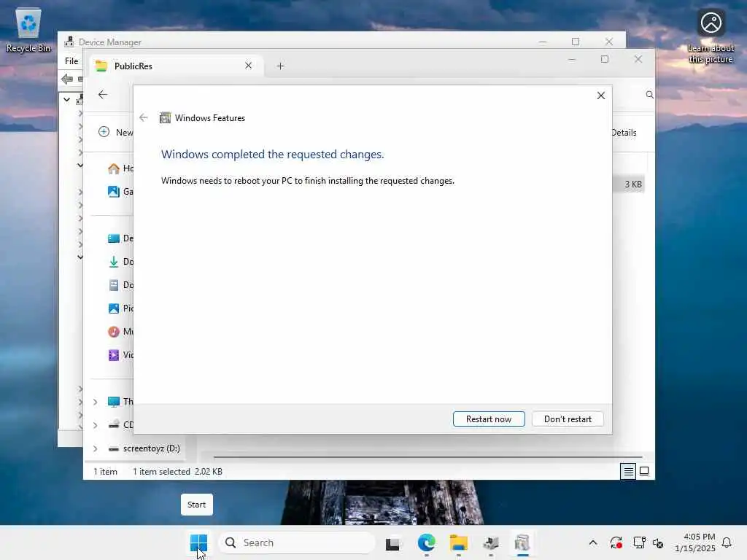747x560 pixels.
Task: Open the notification bell
Action: coord(727,542)
